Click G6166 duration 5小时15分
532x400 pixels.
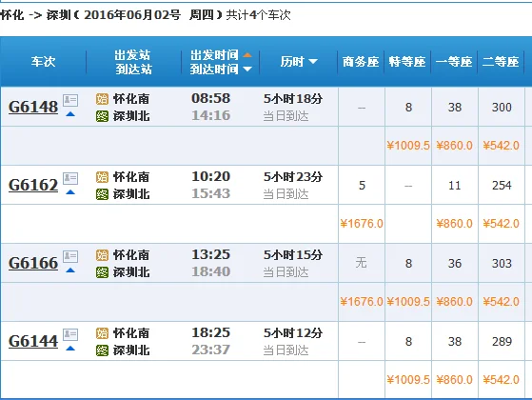(293, 255)
